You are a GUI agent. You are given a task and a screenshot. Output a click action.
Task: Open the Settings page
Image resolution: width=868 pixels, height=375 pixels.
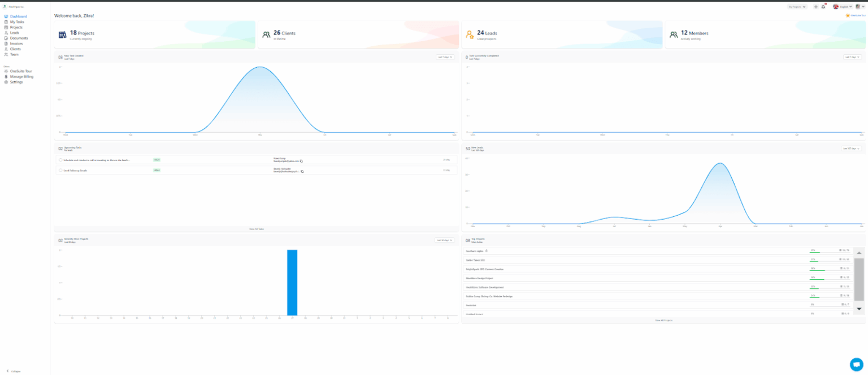coord(16,82)
